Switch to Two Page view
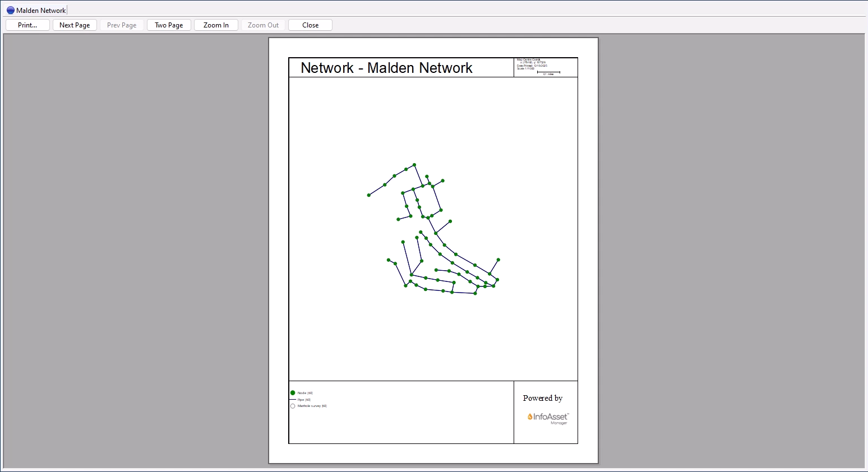The height and width of the screenshot is (472, 868). pyautogui.click(x=169, y=25)
